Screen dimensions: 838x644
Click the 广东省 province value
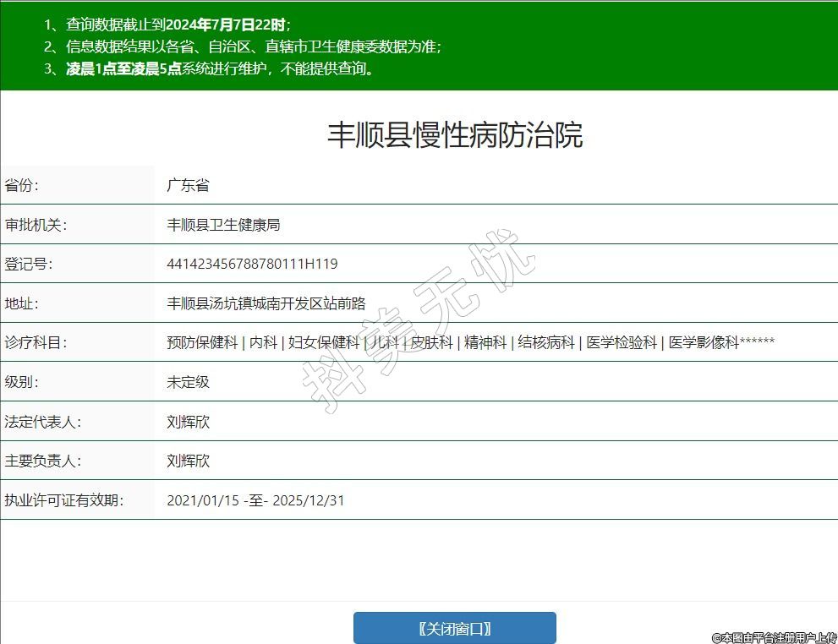tap(188, 185)
